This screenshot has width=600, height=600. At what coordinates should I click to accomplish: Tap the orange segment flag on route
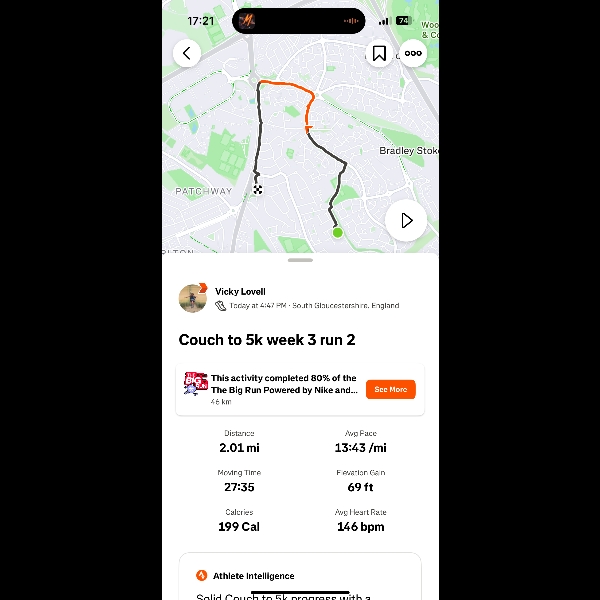[308, 128]
